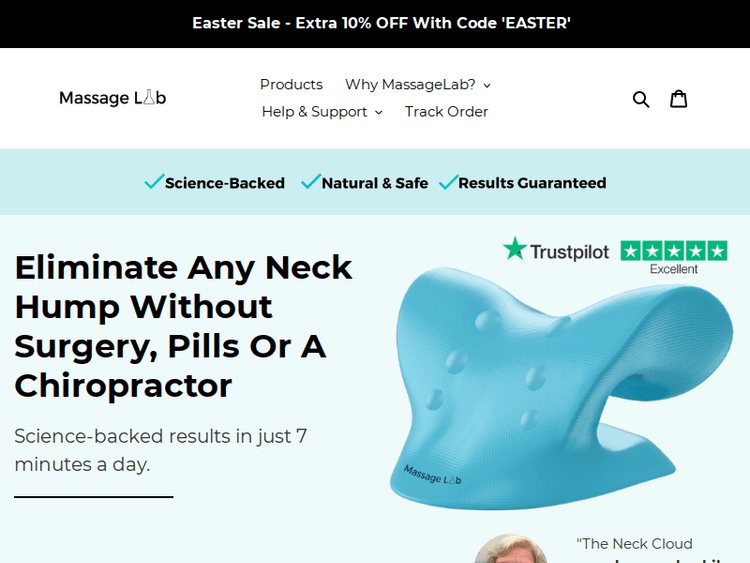The width and height of the screenshot is (750, 563).
Task: Open the Help & Support menu
Action: pos(322,112)
